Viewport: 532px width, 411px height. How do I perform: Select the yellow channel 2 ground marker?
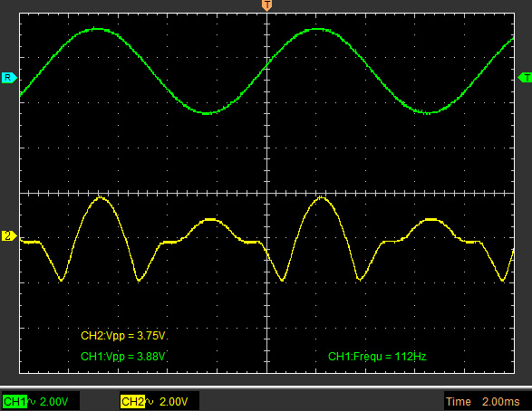tap(9, 235)
